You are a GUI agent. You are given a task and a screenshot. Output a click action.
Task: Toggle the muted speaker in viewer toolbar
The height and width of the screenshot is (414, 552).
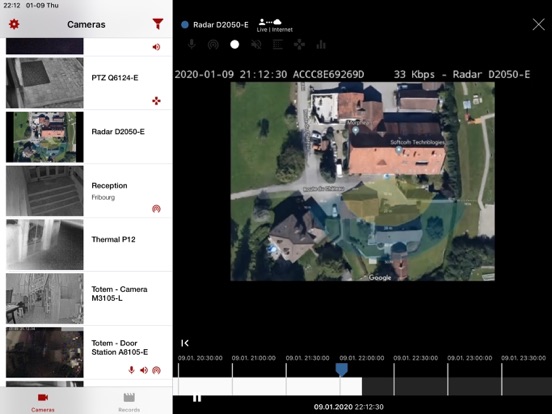point(256,45)
